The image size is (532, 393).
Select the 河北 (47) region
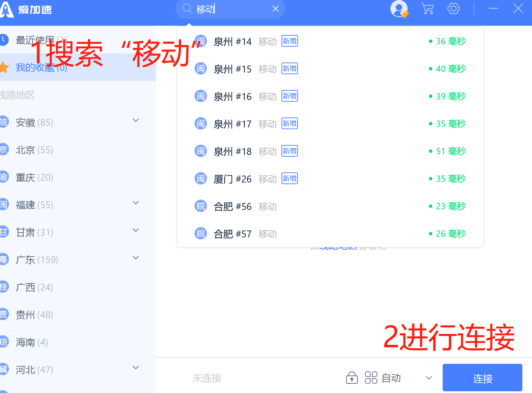coord(78,370)
